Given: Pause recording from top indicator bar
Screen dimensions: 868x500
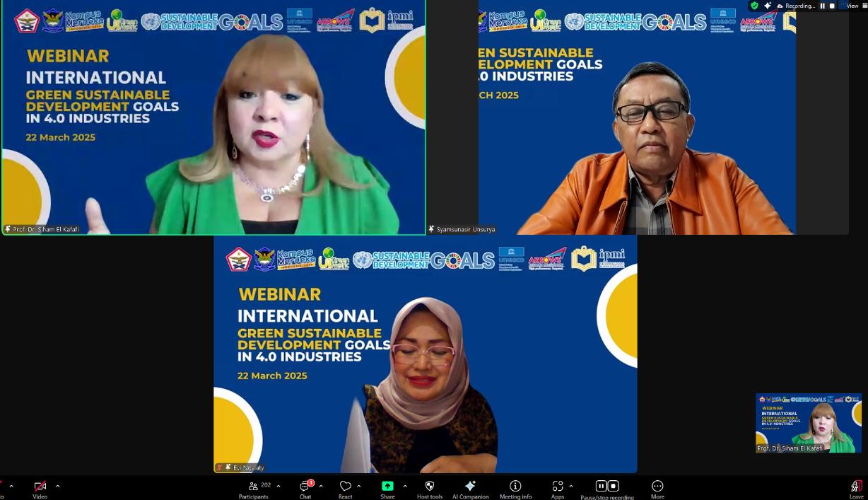Looking at the screenshot, I should [x=822, y=6].
